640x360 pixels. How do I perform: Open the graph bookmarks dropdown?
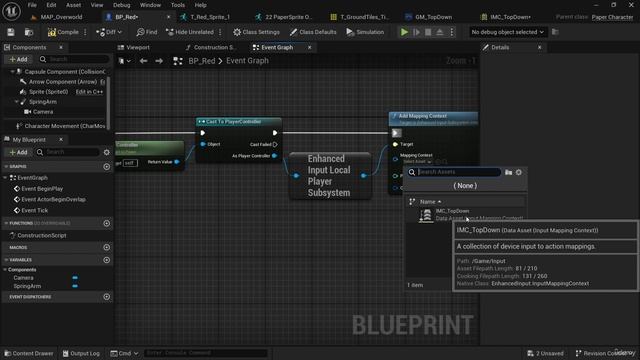[x=124, y=61]
